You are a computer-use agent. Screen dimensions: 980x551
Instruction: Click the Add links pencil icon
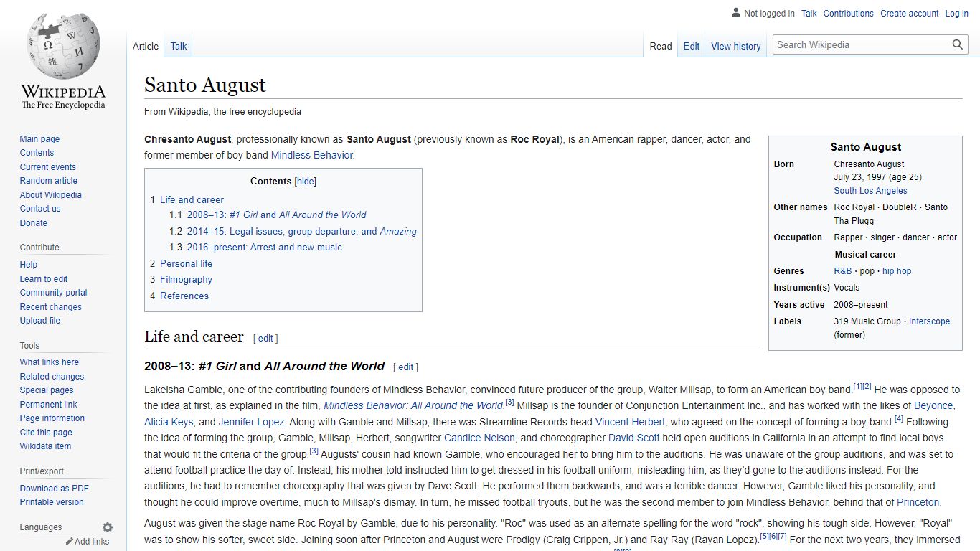pyautogui.click(x=70, y=542)
